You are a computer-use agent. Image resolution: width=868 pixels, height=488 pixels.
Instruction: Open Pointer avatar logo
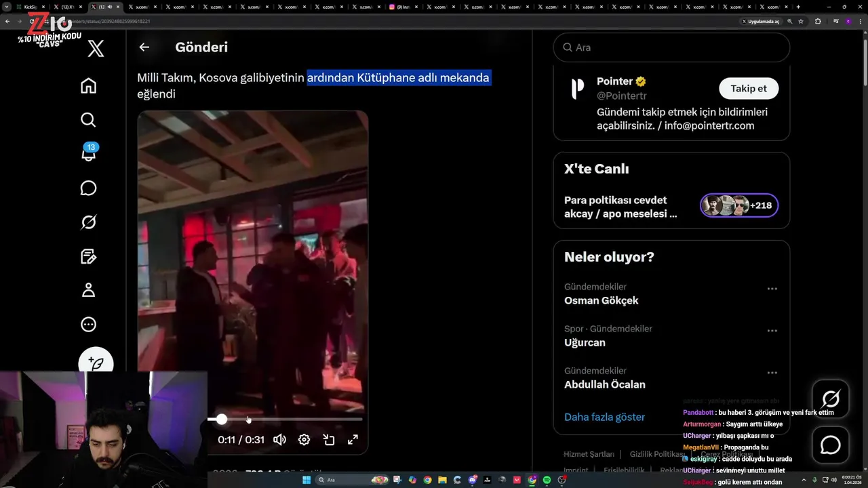pyautogui.click(x=577, y=89)
